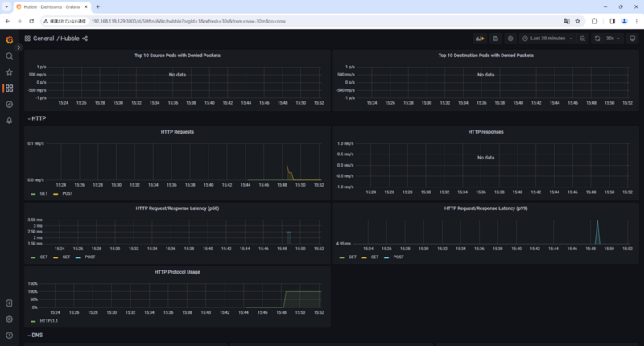Screen dimensions: 644x346
Task: Open the browser profile avatar
Action: 625,21
